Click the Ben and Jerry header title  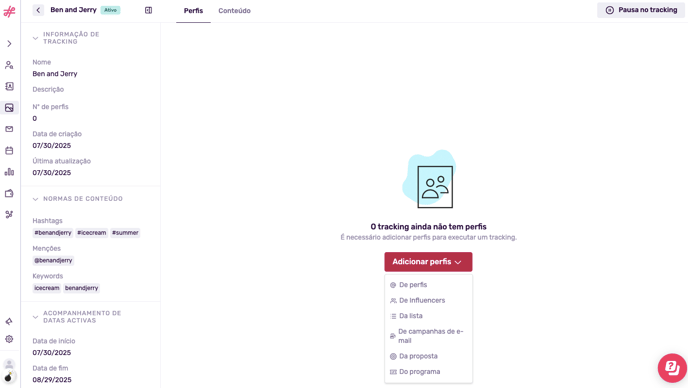point(73,10)
